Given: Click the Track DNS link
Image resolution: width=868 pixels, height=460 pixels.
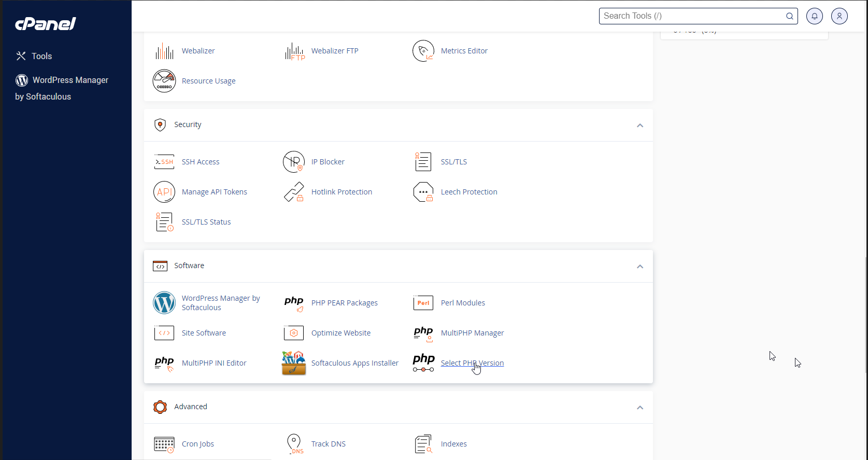Looking at the screenshot, I should (x=329, y=444).
